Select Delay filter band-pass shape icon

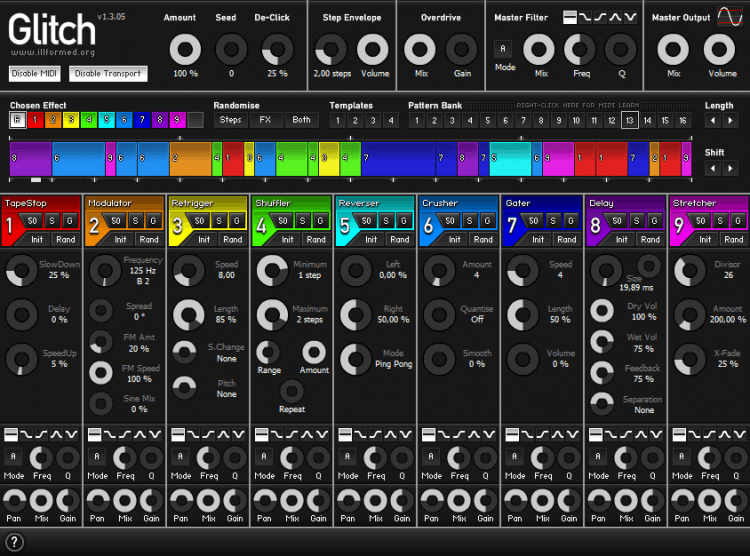point(641,434)
